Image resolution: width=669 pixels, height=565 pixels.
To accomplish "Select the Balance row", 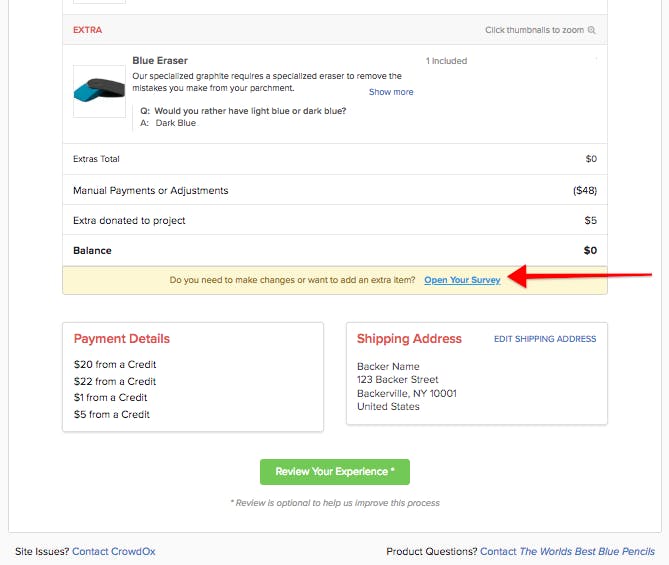I will click(x=335, y=250).
